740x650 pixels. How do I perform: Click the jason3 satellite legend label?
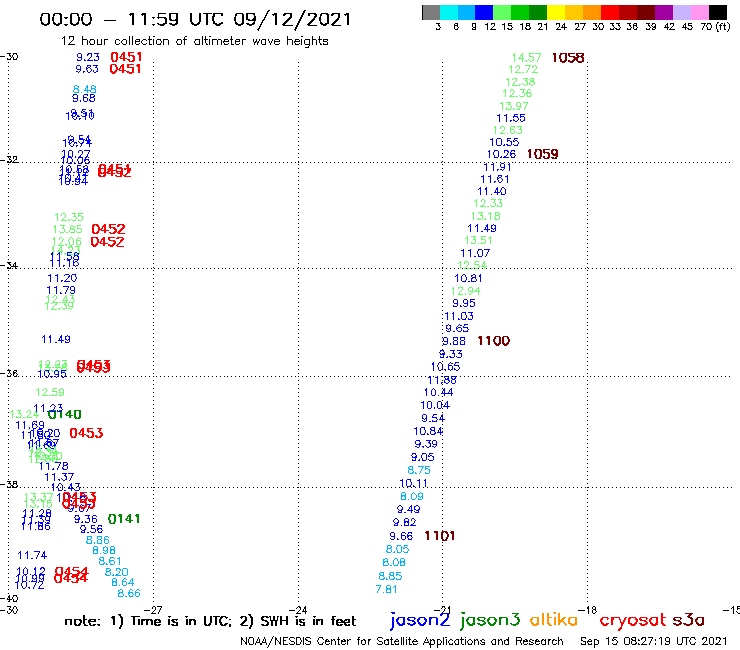click(490, 620)
